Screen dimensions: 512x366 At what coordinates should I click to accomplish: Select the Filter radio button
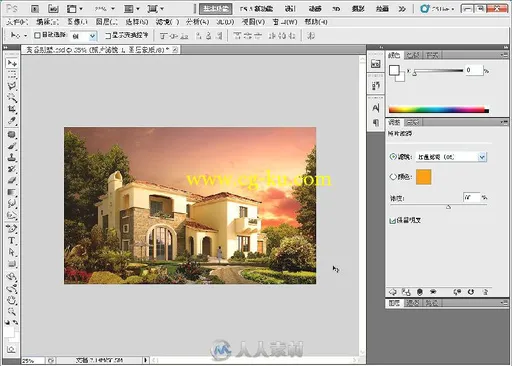[393, 156]
